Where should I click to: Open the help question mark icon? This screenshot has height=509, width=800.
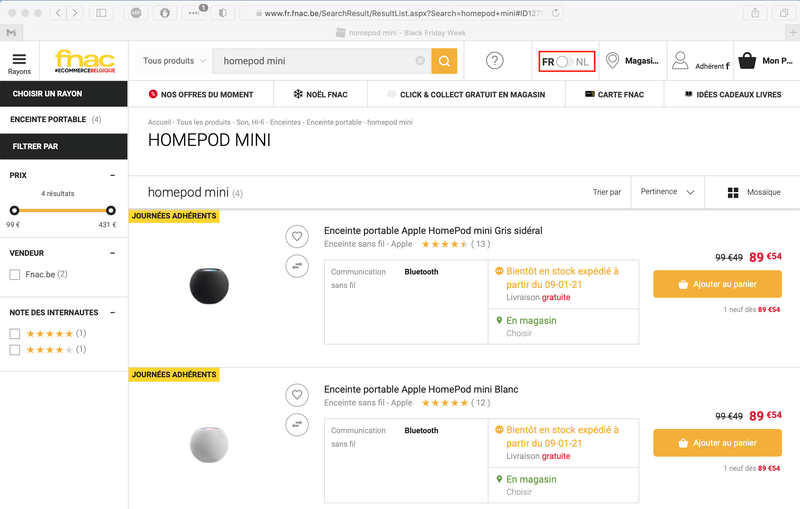pos(494,61)
